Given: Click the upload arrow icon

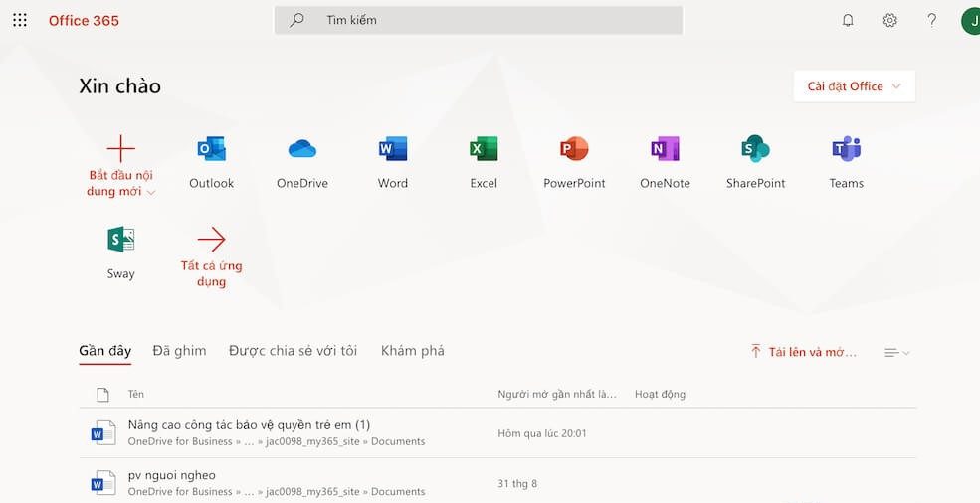Looking at the screenshot, I should pos(755,351).
